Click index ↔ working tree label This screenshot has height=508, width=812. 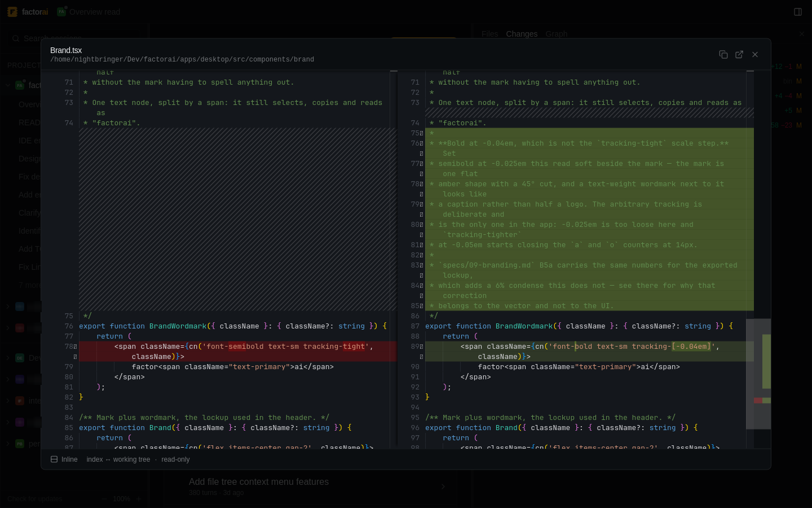click(118, 459)
